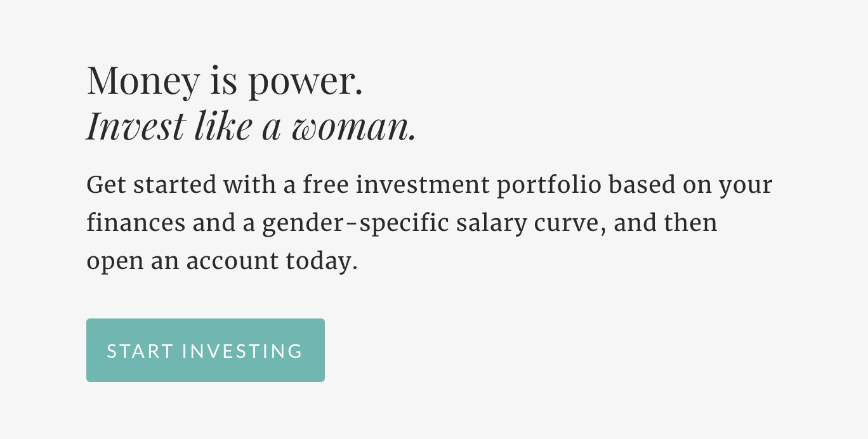Click the second line of the description paragraph
The image size is (868, 439).
pyautogui.click(x=402, y=223)
